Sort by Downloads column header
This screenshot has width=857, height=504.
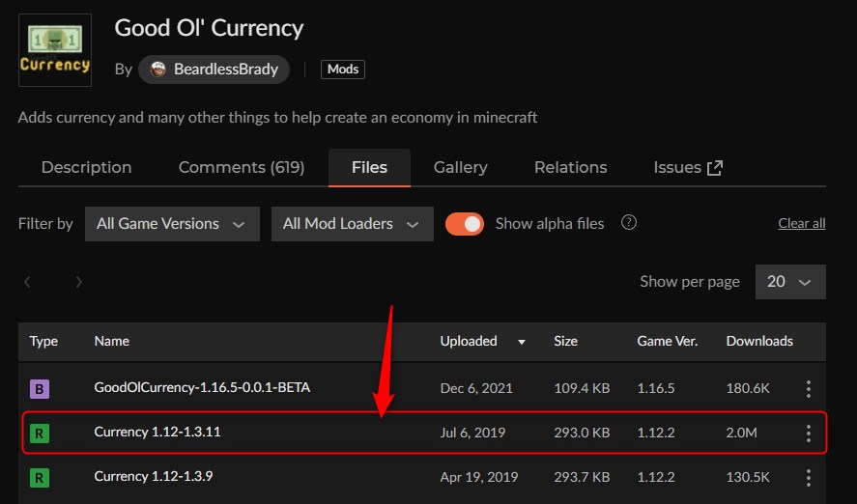tap(759, 341)
